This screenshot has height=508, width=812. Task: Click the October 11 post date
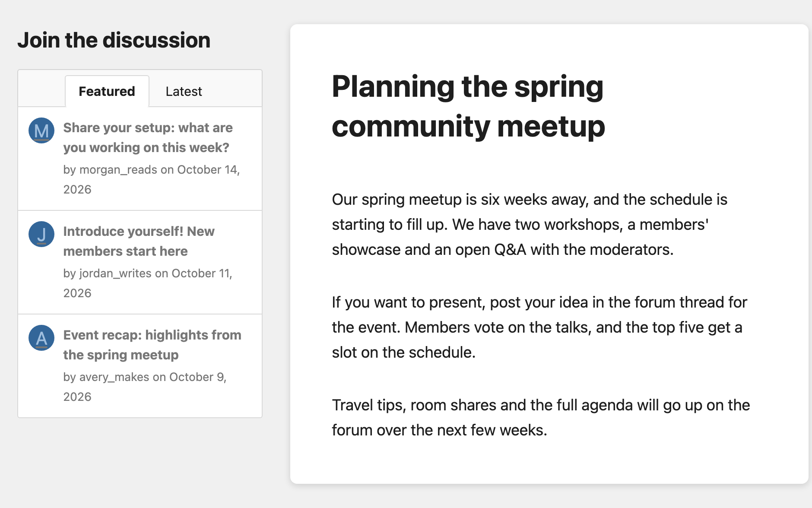[x=148, y=283]
